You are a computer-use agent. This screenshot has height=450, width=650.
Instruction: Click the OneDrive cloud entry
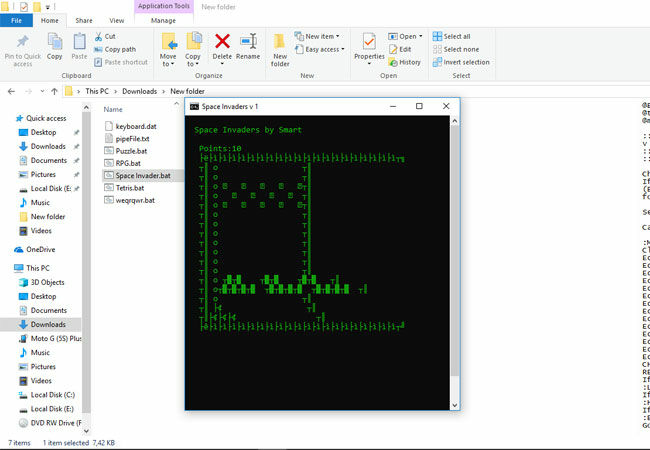pos(35,249)
